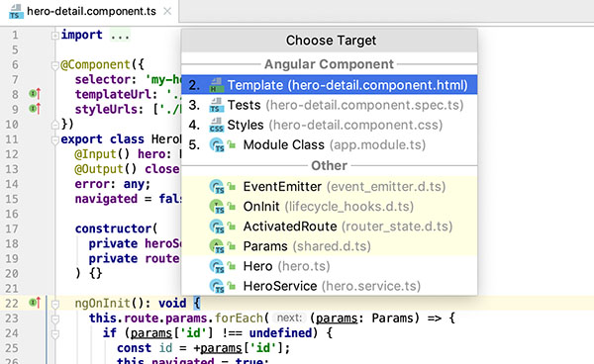The width and height of the screenshot is (594, 364).
Task: Click 'undefined' keyword on line 24
Action: pyautogui.click(x=281, y=333)
